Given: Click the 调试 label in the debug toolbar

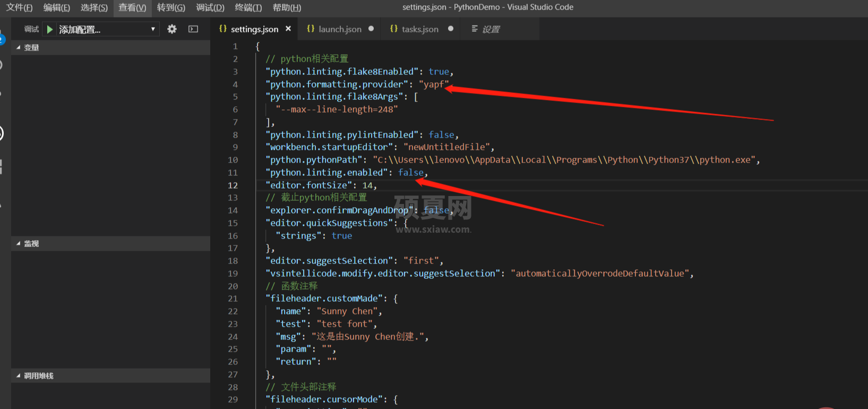Looking at the screenshot, I should pos(32,29).
